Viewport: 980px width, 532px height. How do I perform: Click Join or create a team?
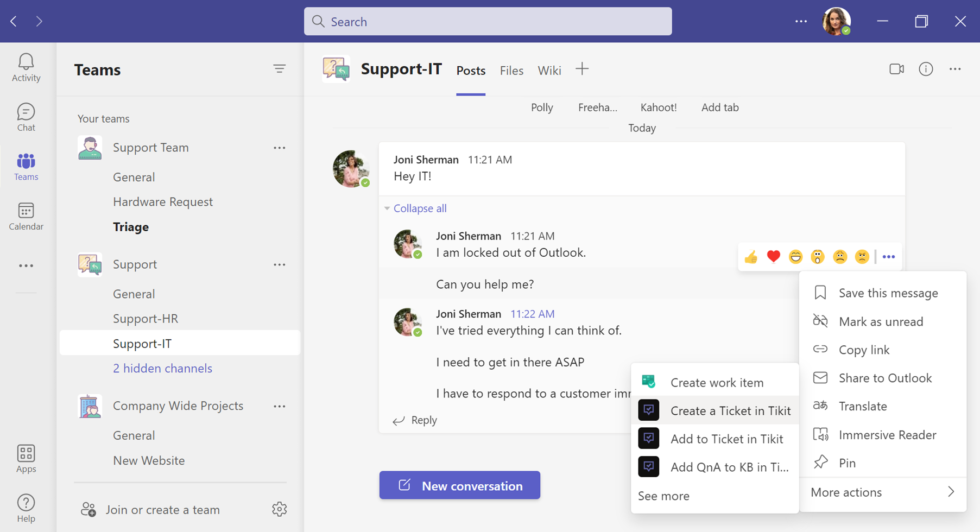(x=151, y=510)
